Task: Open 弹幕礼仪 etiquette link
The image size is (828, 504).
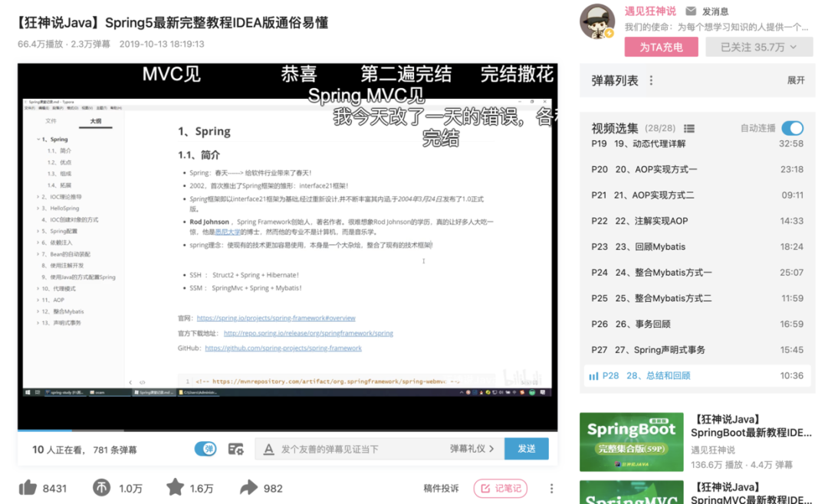Action: tap(472, 449)
